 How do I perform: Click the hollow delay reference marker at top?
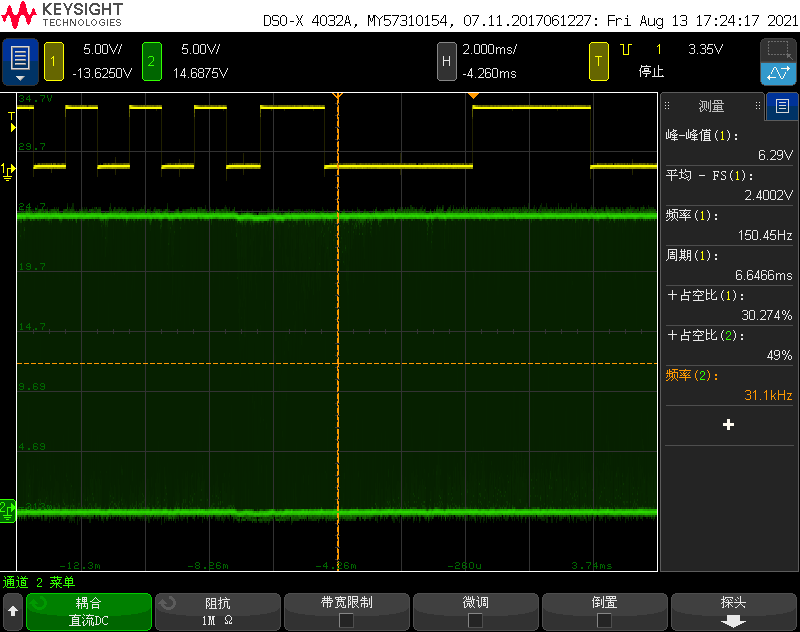pyautogui.click(x=337, y=95)
